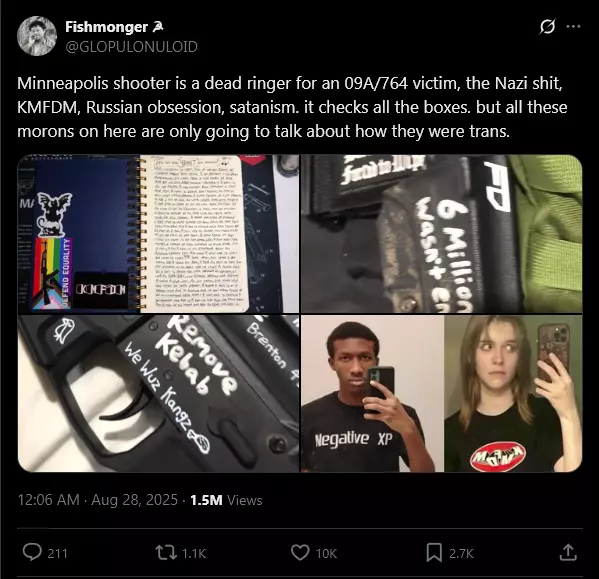Image resolution: width=599 pixels, height=579 pixels.
Task: View the 1.5M Views analytics
Action: coord(226,500)
